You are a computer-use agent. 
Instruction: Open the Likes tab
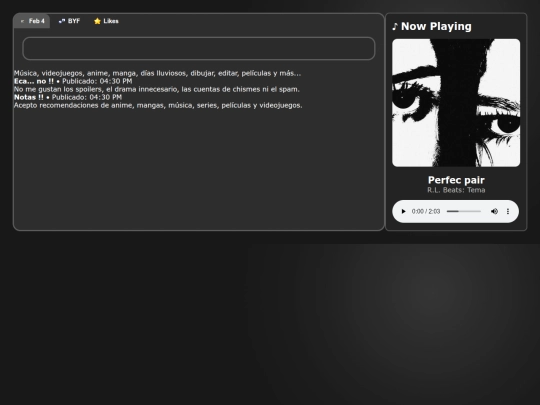106,21
